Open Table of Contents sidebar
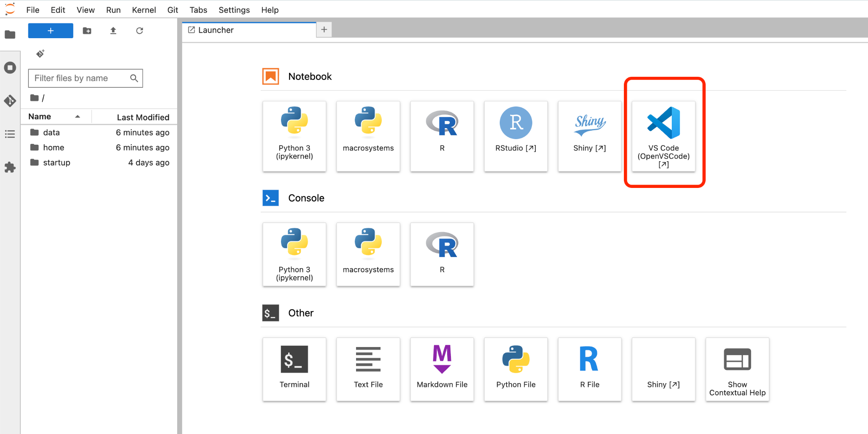868x434 pixels. point(10,134)
